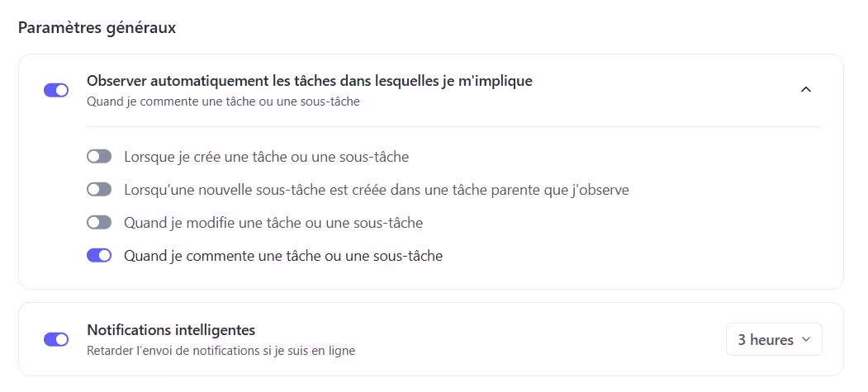Collapse the auto-observe section with the chevron
The image size is (868, 392).
tap(806, 89)
